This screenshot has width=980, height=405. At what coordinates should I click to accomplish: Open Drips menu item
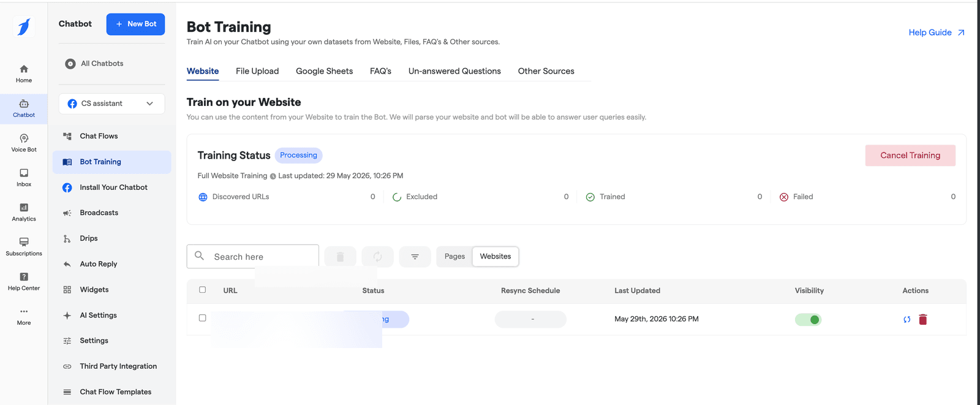click(112, 238)
